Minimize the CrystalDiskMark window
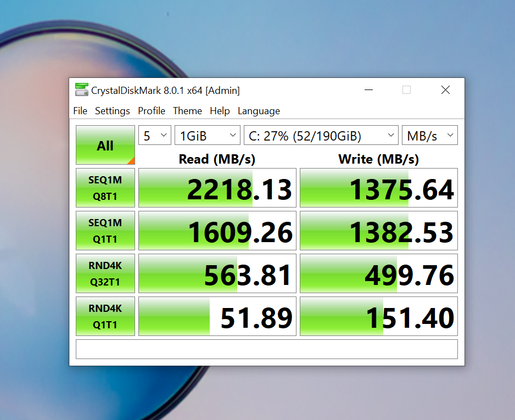 (x=369, y=89)
